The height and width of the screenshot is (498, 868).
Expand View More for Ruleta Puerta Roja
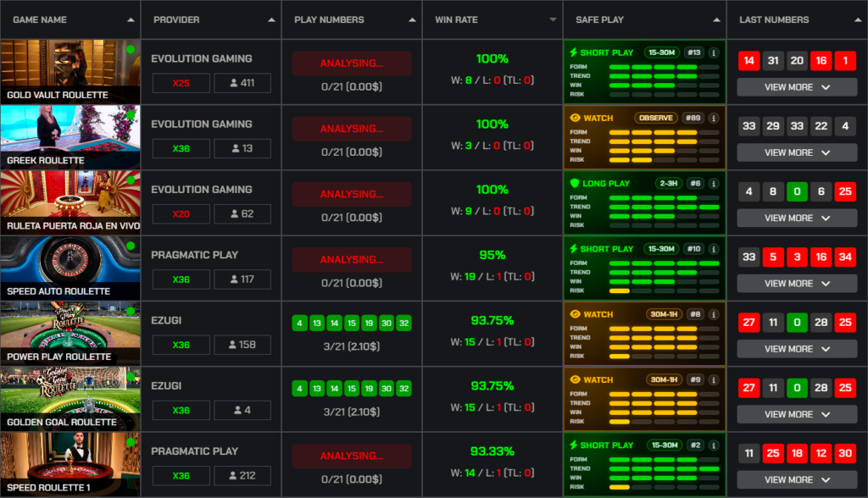(x=797, y=218)
